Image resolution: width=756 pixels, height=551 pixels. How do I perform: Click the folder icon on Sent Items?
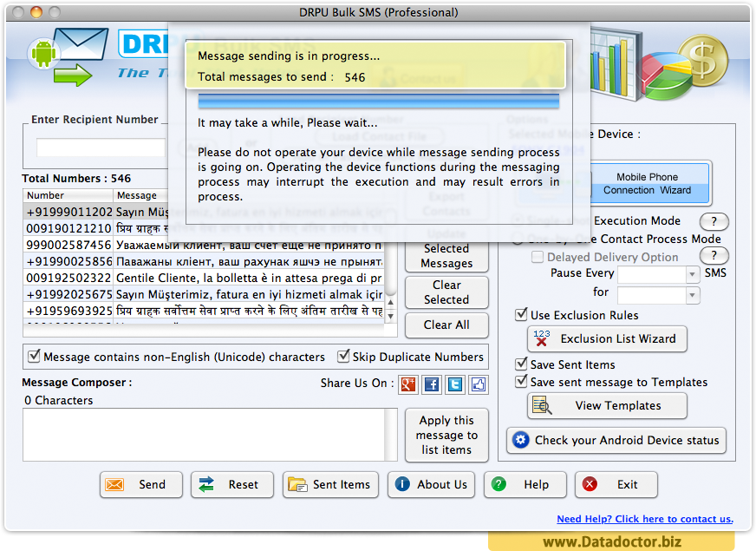(x=297, y=484)
